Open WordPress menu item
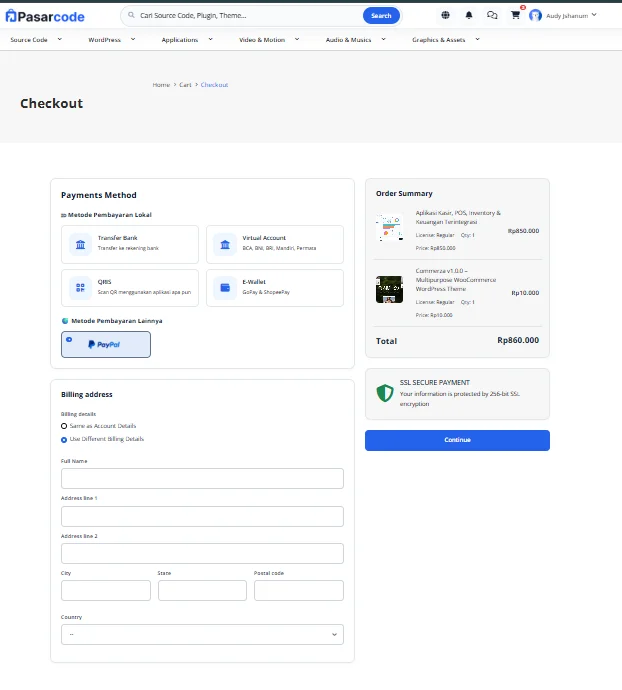The image size is (622, 690). click(104, 40)
